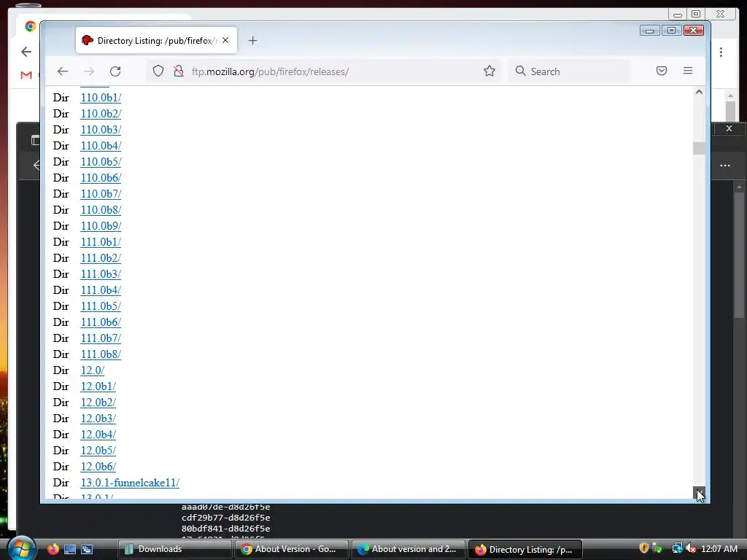Open the 110.0b8/ directory link

(101, 210)
